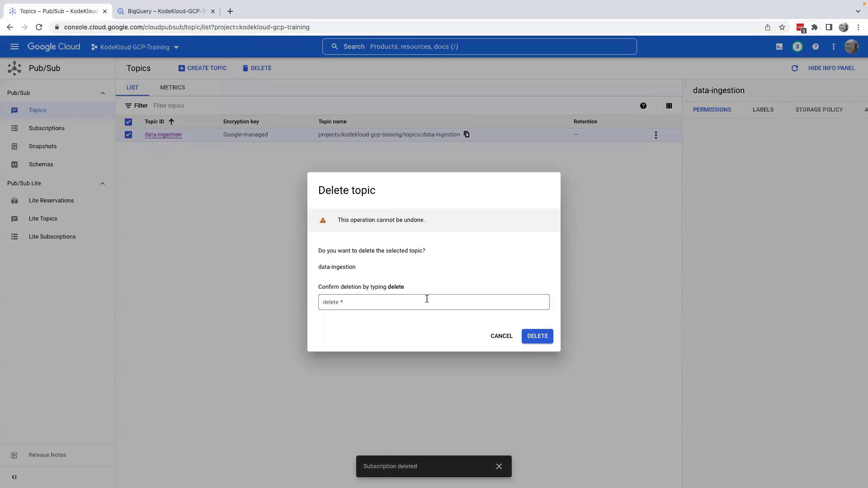Collapse the left sidebar panel
The width and height of the screenshot is (868, 488).
(x=14, y=477)
